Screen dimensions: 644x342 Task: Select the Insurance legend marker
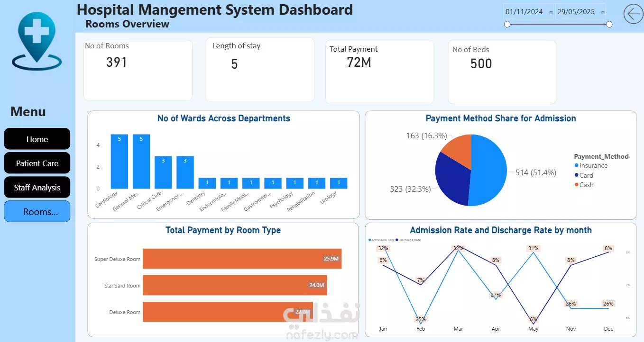tap(577, 165)
